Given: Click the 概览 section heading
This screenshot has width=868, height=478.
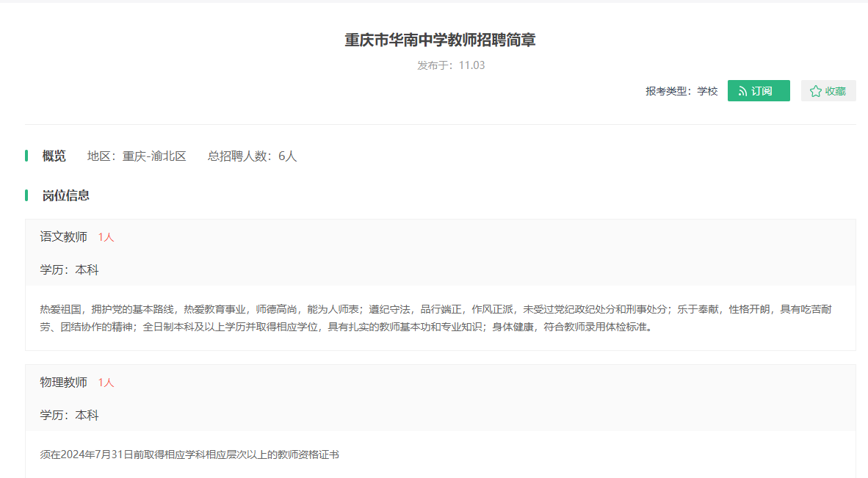Looking at the screenshot, I should [54, 156].
